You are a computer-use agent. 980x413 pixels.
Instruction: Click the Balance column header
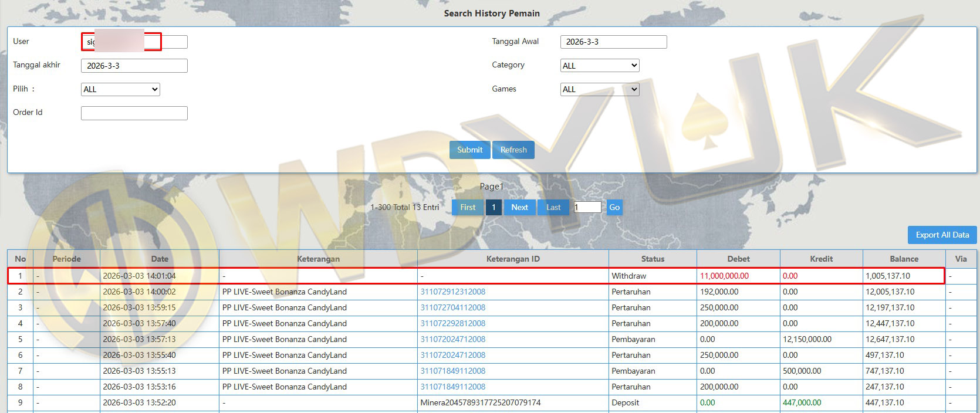904,259
